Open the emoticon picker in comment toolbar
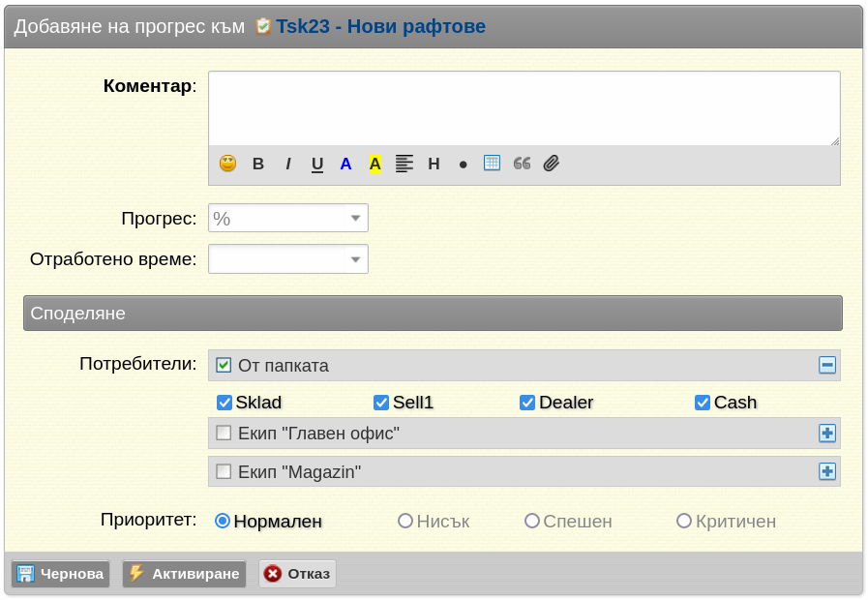 point(227,164)
